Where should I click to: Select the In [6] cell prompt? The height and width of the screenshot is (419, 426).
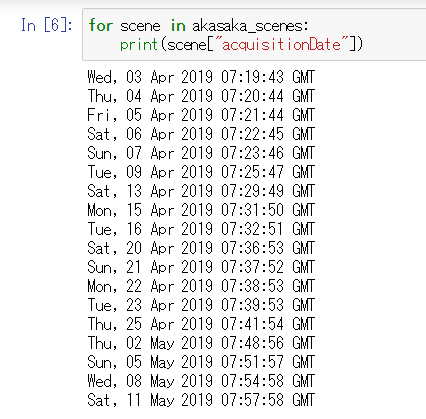tap(47, 25)
